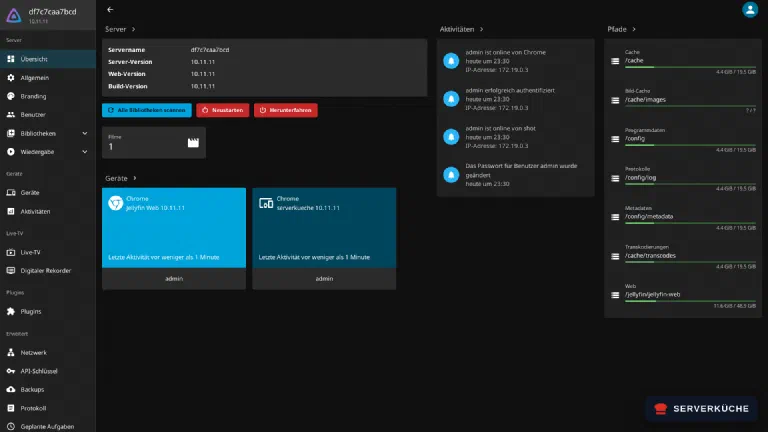768x432 pixels.
Task: Click 'admin' under the Jellyfin Web device card
Action: pos(174,279)
